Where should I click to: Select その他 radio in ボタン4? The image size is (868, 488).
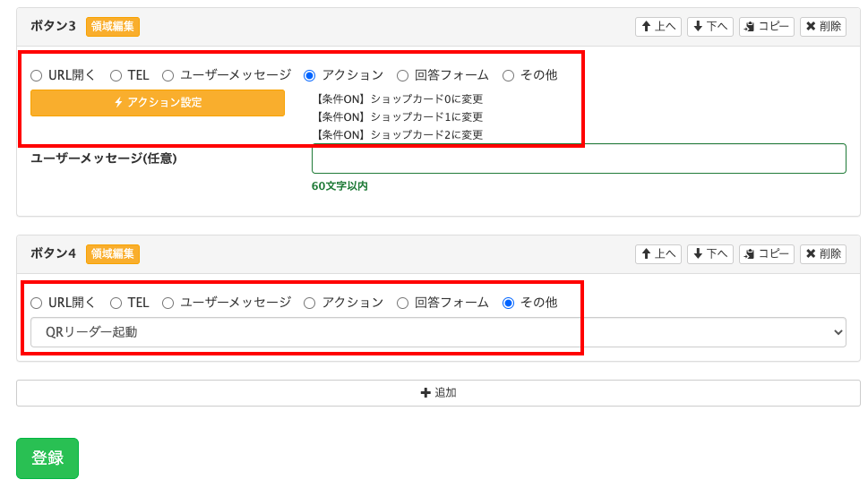click(508, 304)
